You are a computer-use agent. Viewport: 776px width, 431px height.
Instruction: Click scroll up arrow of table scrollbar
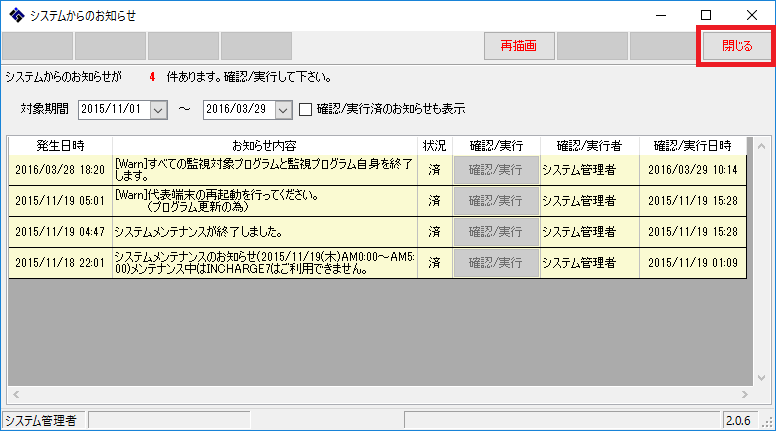click(761, 146)
